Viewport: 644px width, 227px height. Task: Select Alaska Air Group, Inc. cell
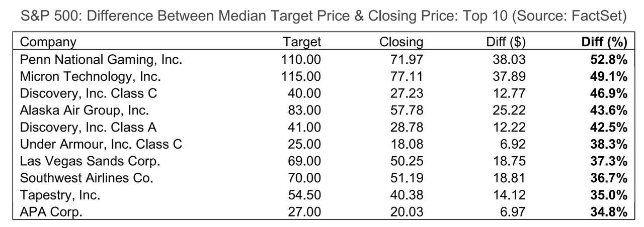tap(85, 110)
